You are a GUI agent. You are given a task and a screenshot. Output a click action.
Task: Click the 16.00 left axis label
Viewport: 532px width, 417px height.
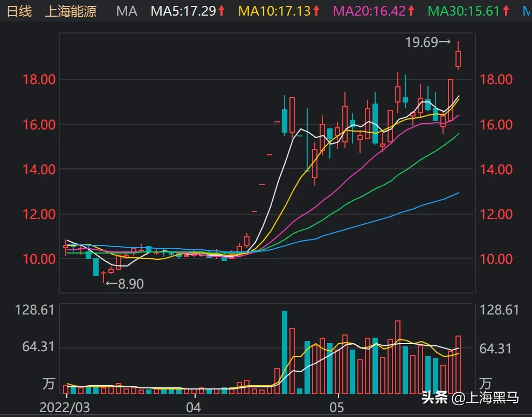tap(39, 125)
